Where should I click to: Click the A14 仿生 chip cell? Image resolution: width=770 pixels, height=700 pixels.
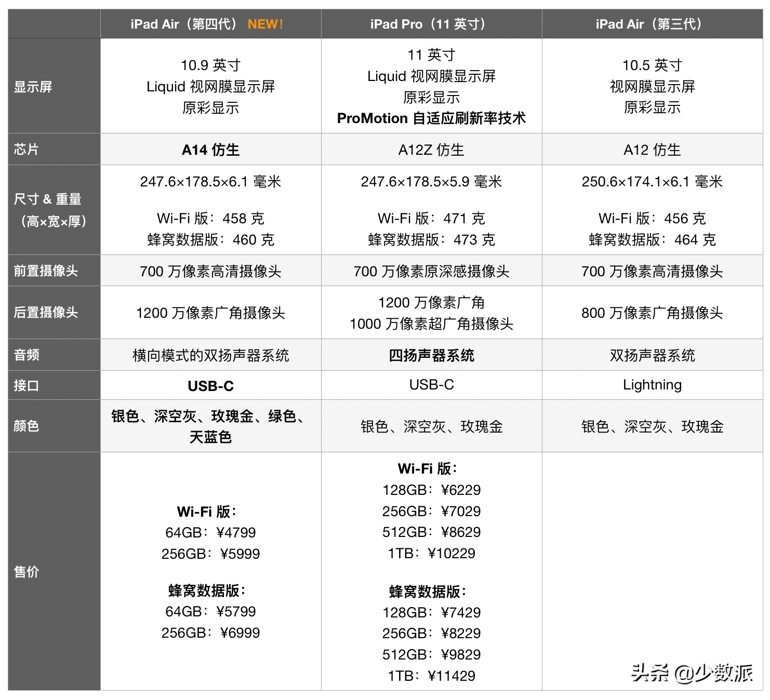click(x=210, y=150)
